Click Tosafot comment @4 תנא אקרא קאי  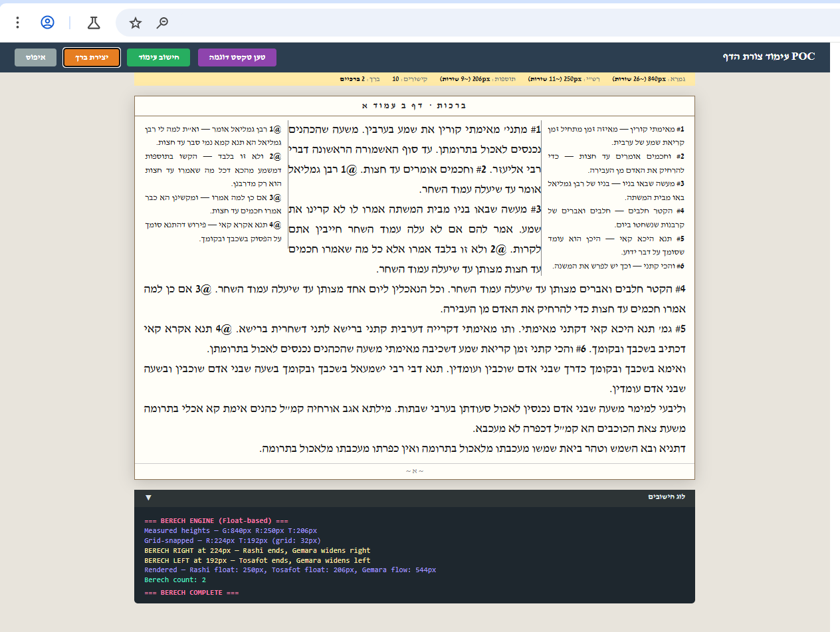click(213, 231)
